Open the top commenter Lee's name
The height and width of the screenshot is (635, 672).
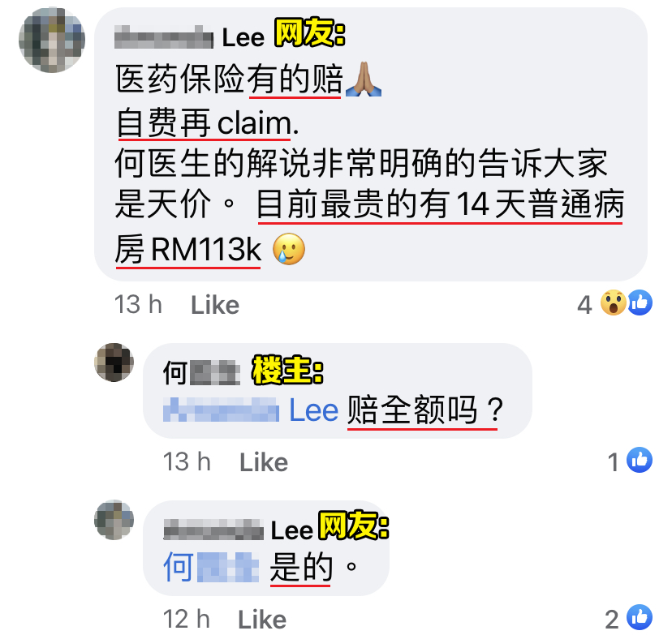click(189, 37)
